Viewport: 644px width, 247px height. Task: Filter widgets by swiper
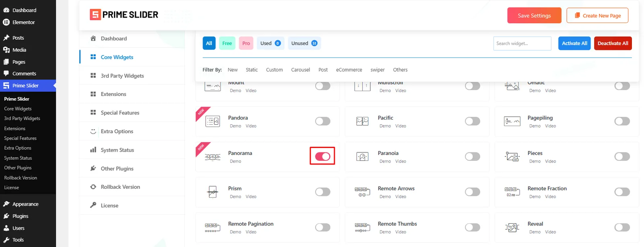pos(378,70)
